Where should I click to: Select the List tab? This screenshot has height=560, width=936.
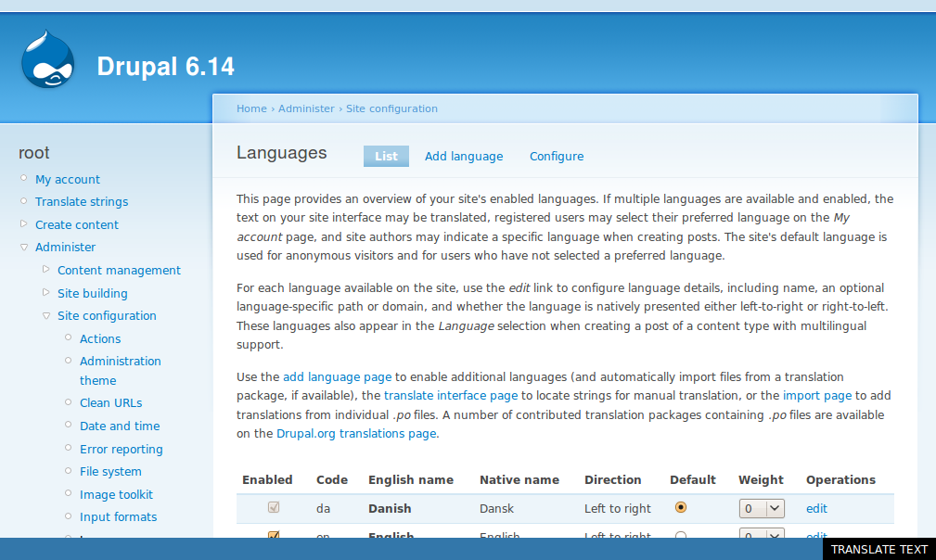[386, 157]
